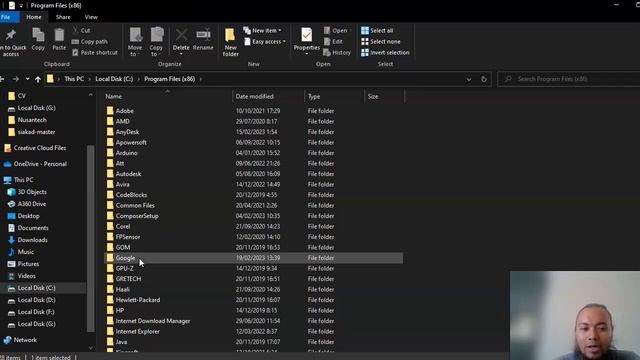The width and height of the screenshot is (640, 360).
Task: Select Local Disk (D:) in sidebar
Action: click(x=36, y=300)
